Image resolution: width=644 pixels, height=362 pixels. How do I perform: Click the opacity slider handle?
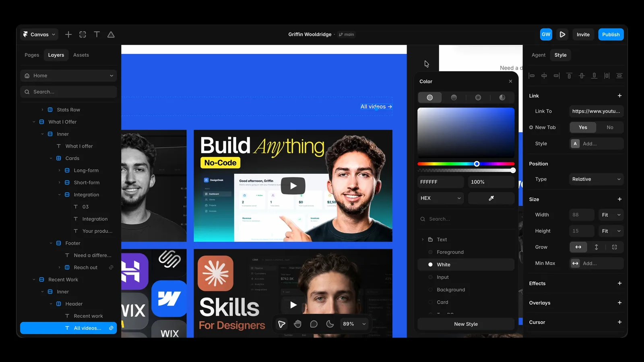tap(513, 171)
